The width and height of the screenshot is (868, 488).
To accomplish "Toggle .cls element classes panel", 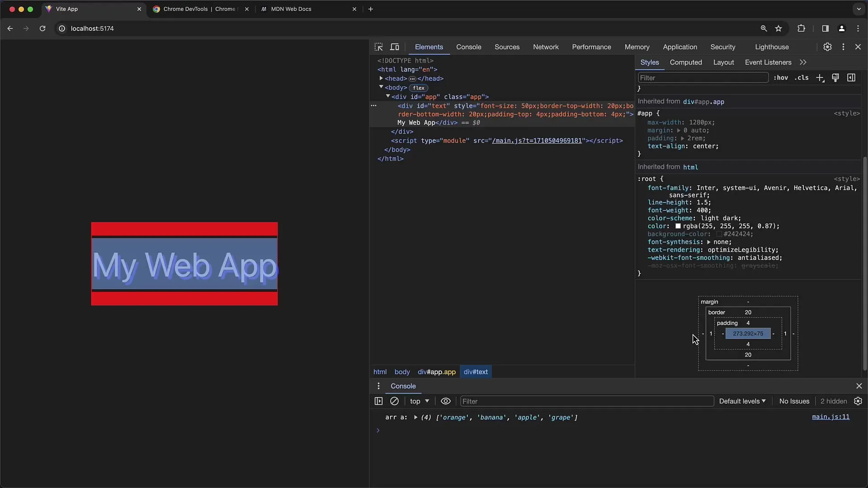I will click(x=802, y=78).
